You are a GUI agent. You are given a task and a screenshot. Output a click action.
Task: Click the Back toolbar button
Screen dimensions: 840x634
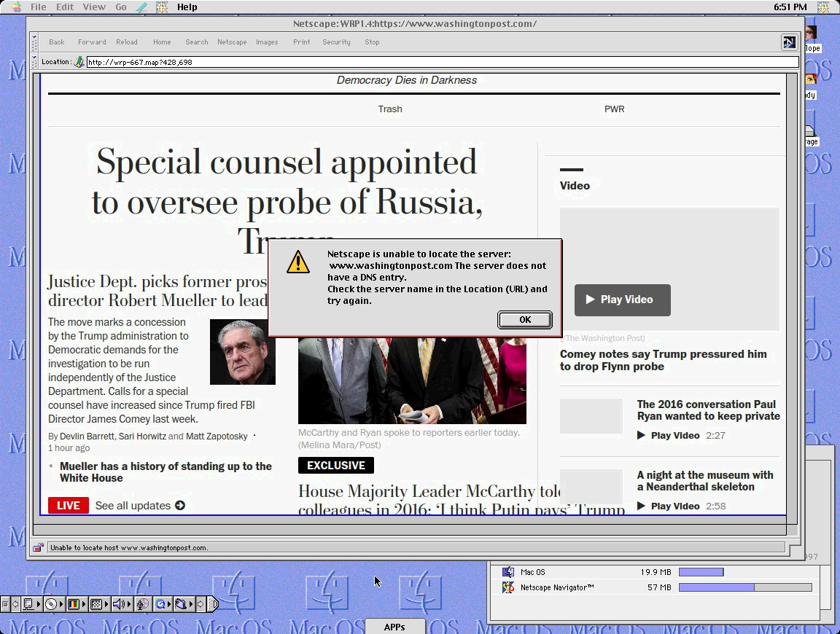coord(57,42)
